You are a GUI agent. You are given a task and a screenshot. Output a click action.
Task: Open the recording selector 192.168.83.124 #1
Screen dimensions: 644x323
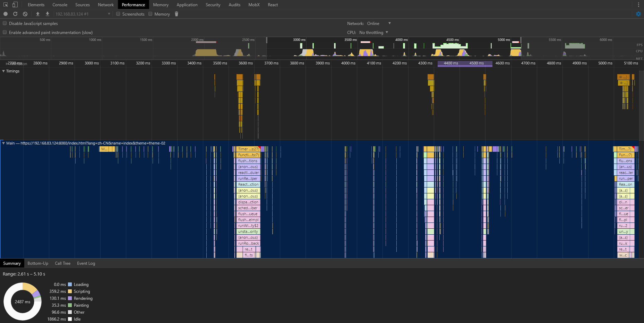point(83,14)
